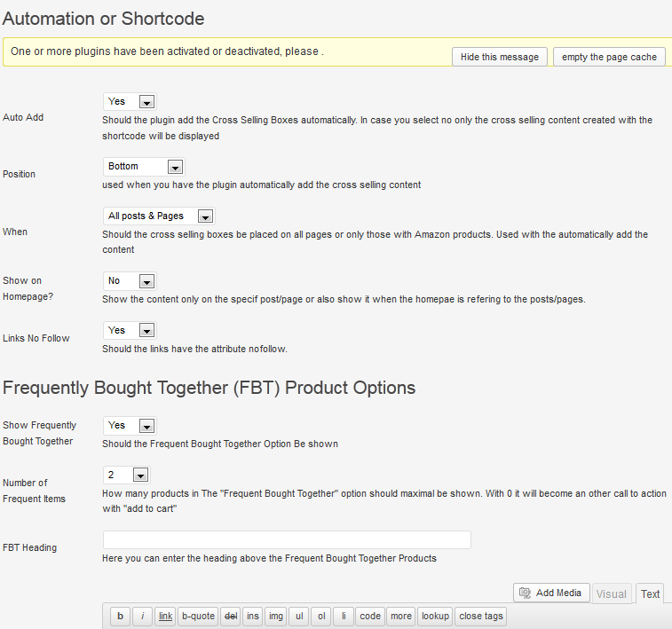
Task: Click the code formatting button
Action: (370, 617)
